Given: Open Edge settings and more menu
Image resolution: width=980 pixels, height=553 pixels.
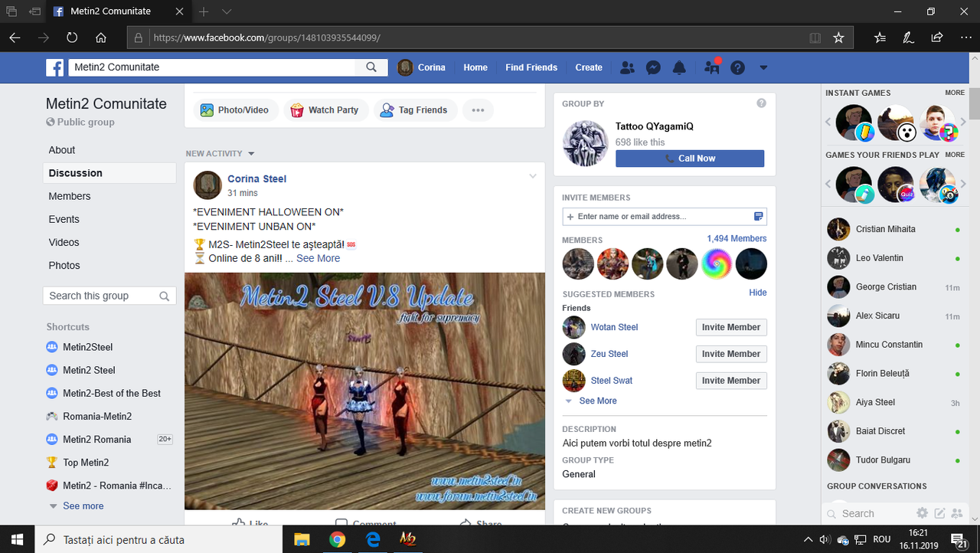Looking at the screenshot, I should click(965, 38).
